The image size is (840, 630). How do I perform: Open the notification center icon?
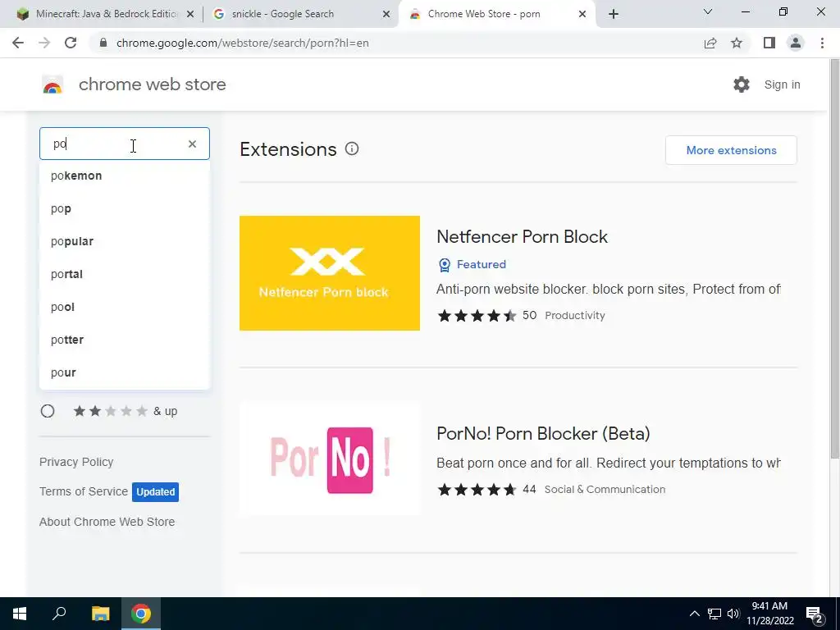pos(815,614)
